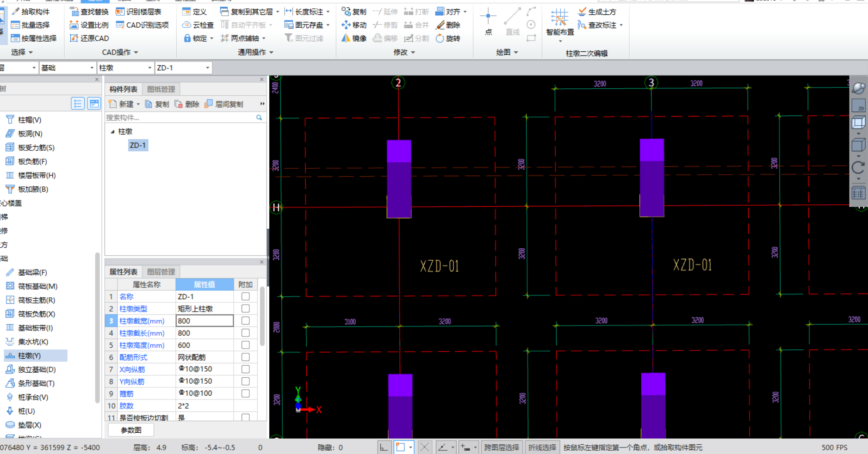Toggle the 附加 checkbox for 箍筋 row
The height and width of the screenshot is (454, 868).
point(246,393)
